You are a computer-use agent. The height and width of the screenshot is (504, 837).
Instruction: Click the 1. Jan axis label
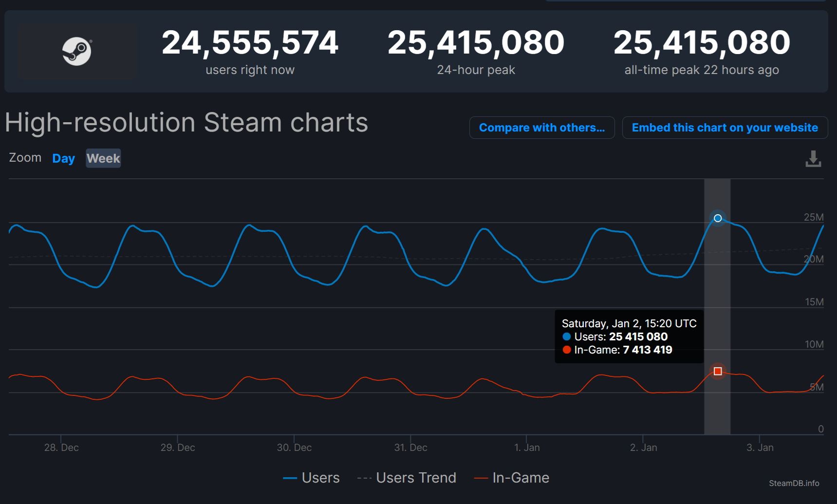tap(527, 448)
